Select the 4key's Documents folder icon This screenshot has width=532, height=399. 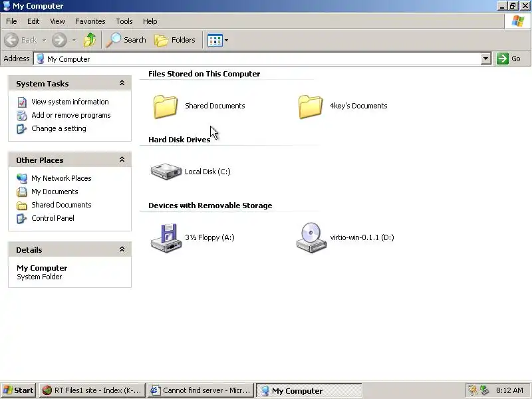tap(310, 106)
